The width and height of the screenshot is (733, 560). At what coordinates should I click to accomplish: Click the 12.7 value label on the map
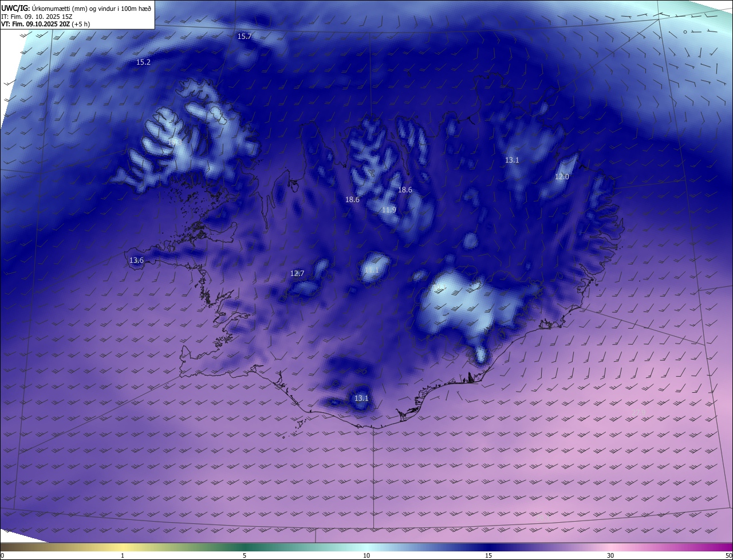pos(297,273)
